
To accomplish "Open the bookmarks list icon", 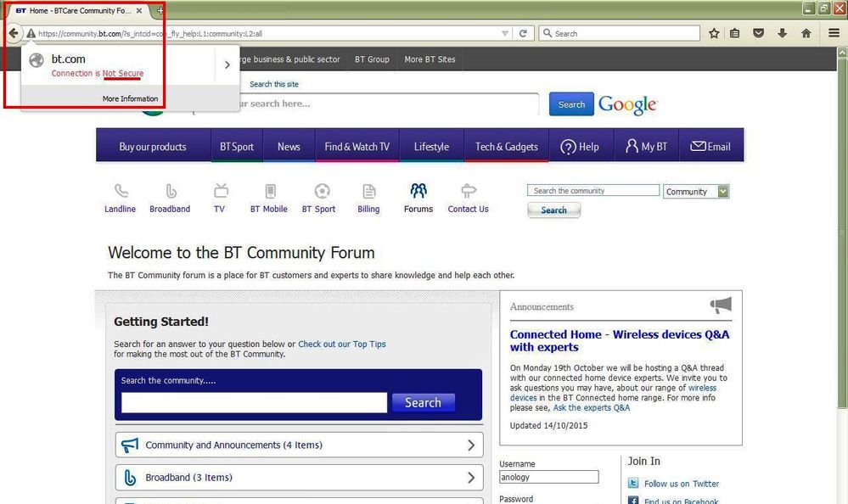I will coord(734,34).
